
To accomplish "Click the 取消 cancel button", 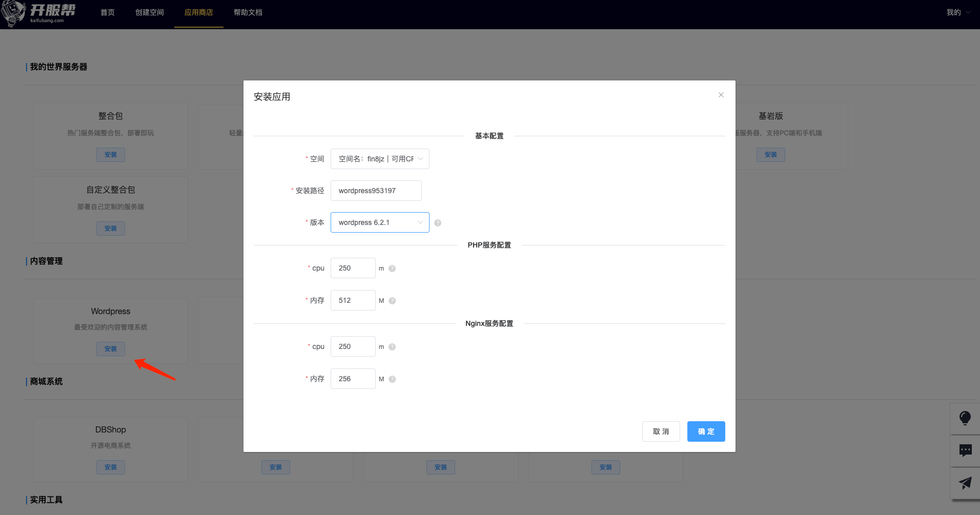I will pos(661,431).
